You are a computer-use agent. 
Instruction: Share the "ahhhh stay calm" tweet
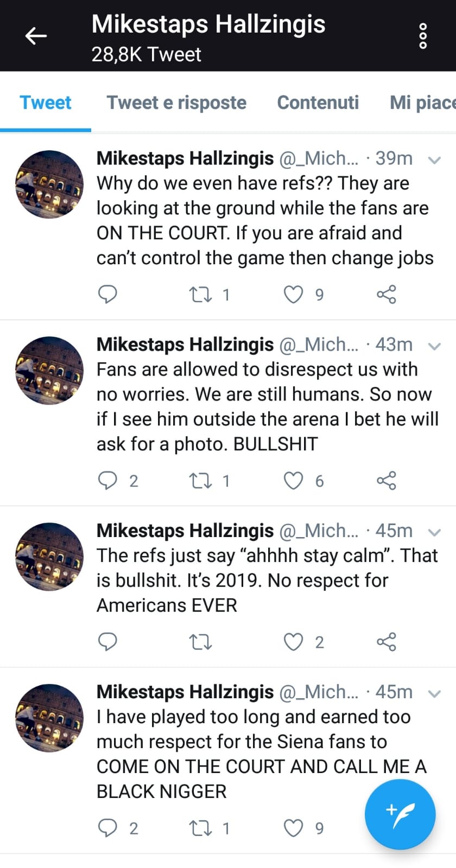(x=387, y=642)
